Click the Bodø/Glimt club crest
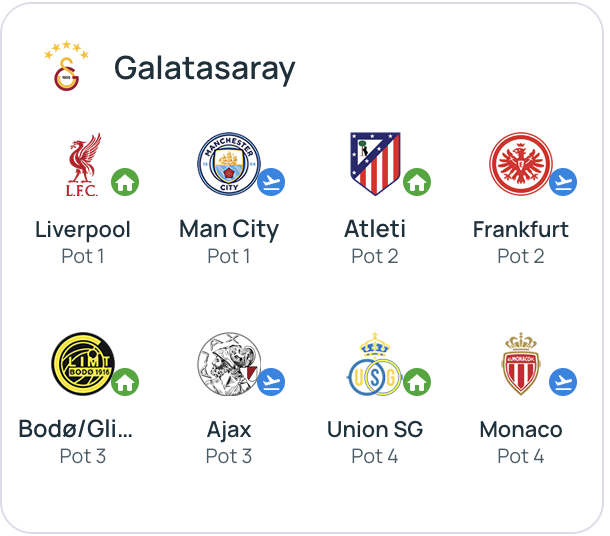The width and height of the screenshot is (610, 536). (82, 364)
